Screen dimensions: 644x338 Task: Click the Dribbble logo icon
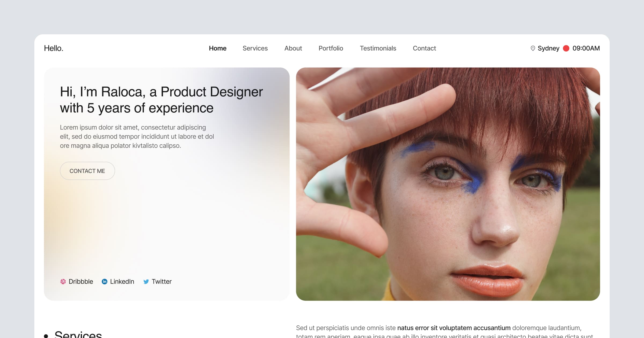pyautogui.click(x=63, y=281)
